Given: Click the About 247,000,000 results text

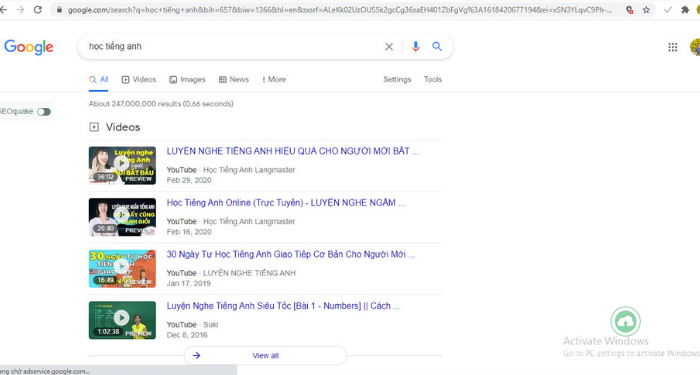Looking at the screenshot, I should click(161, 104).
